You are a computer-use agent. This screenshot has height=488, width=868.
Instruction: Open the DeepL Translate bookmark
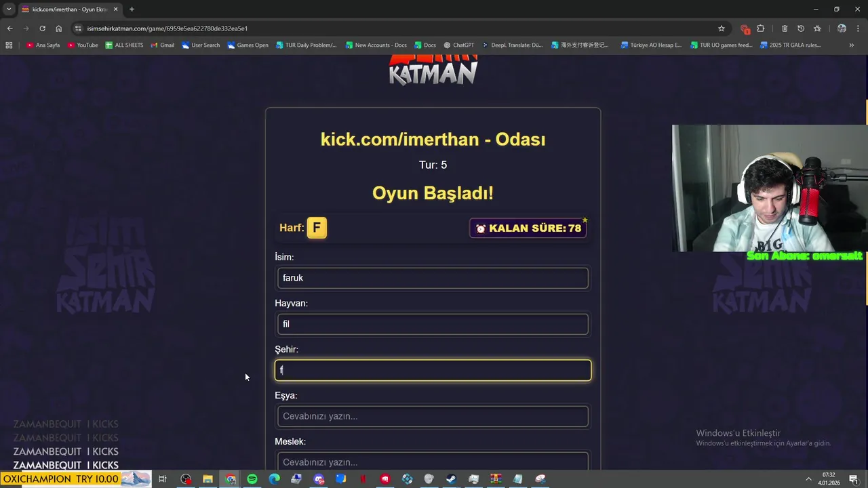pyautogui.click(x=512, y=45)
